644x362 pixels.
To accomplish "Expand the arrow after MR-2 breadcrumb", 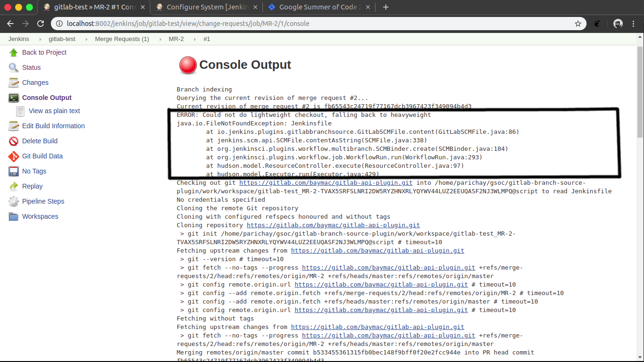I will coord(195,39).
